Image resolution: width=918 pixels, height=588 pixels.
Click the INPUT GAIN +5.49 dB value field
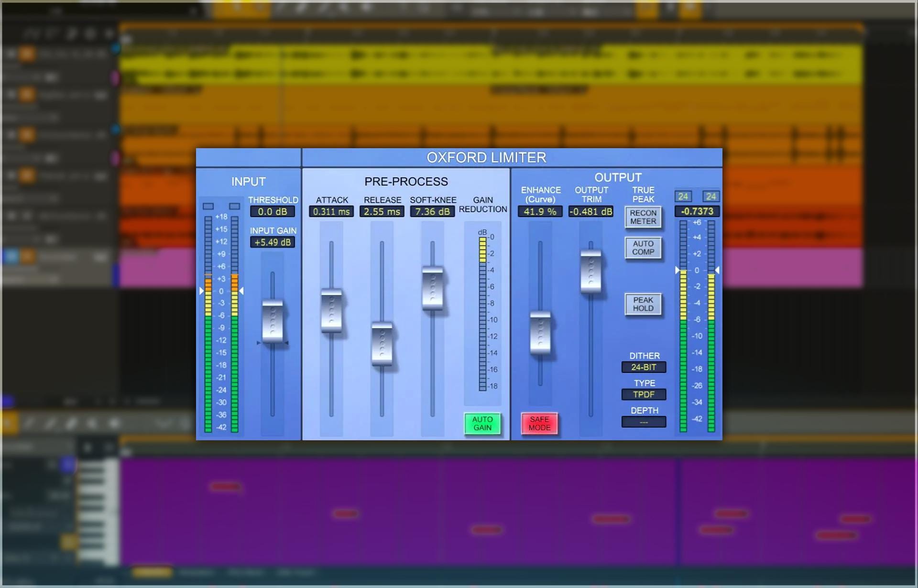tap(273, 242)
